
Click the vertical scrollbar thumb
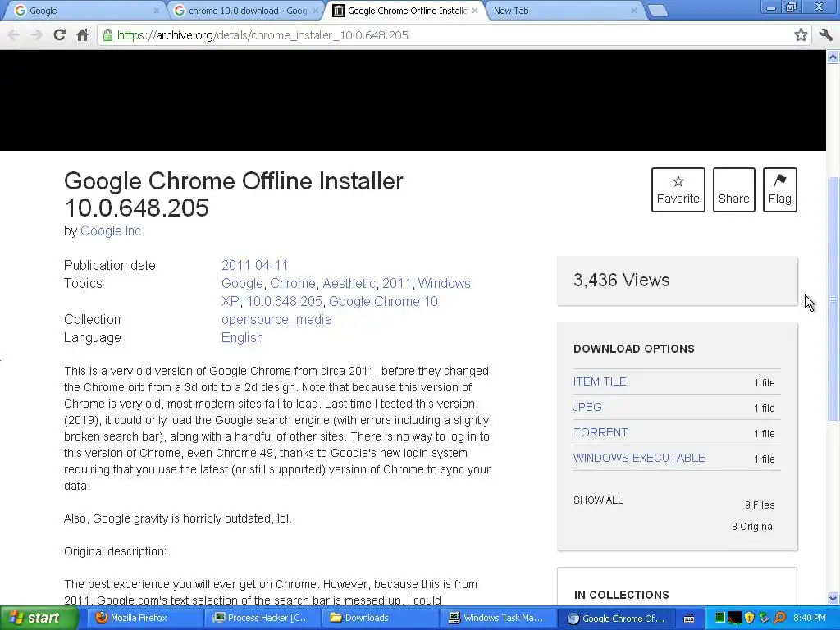(x=833, y=299)
